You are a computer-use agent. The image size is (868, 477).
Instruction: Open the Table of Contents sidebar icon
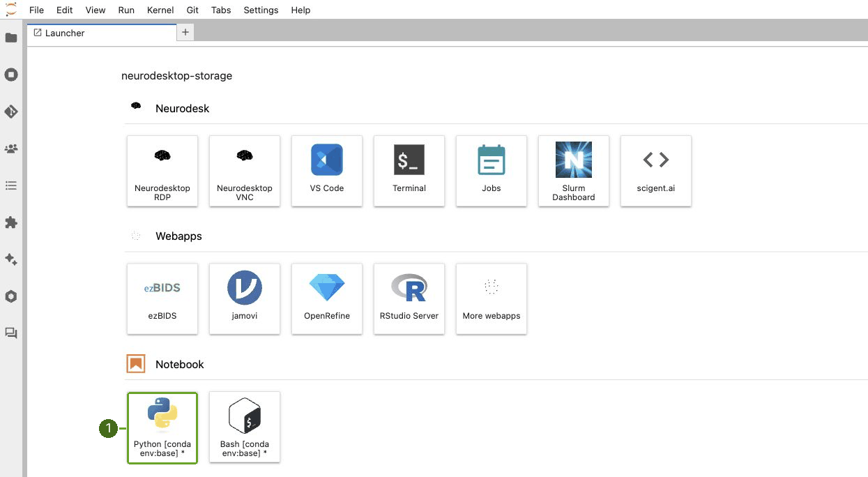pyautogui.click(x=11, y=185)
